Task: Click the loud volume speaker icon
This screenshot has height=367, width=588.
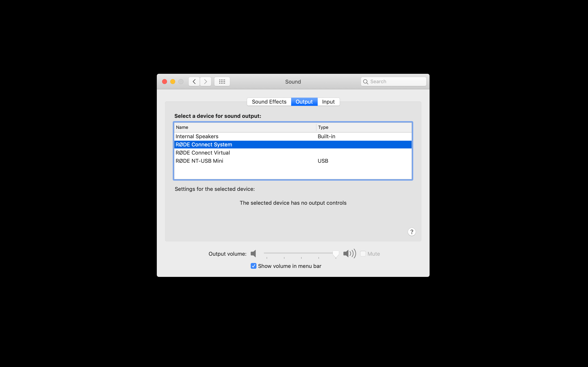Action: (x=349, y=254)
